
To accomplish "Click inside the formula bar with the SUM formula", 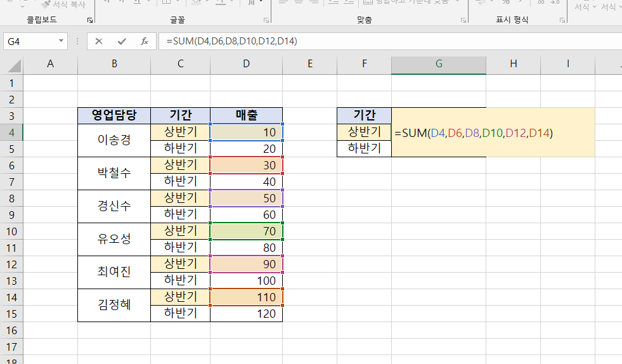I will point(391,41).
